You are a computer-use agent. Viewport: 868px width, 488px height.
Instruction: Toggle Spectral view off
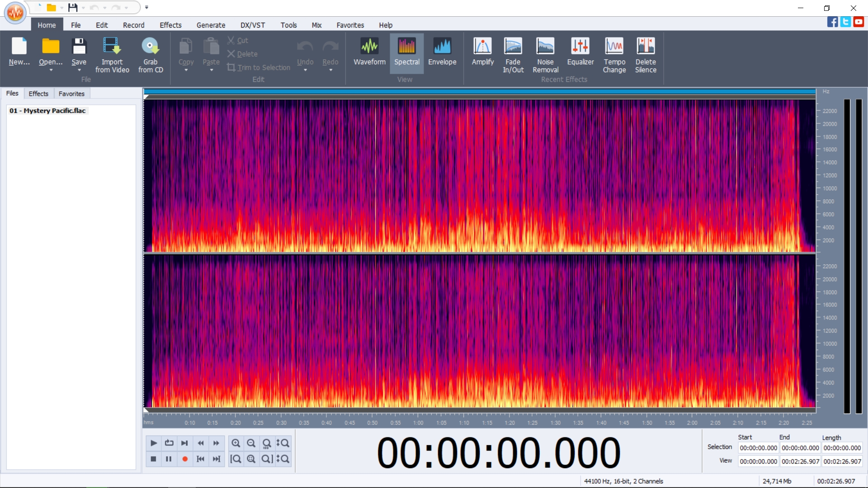coord(406,52)
